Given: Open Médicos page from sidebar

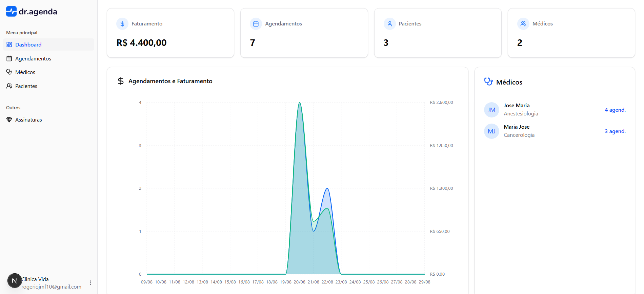Looking at the screenshot, I should [25, 72].
